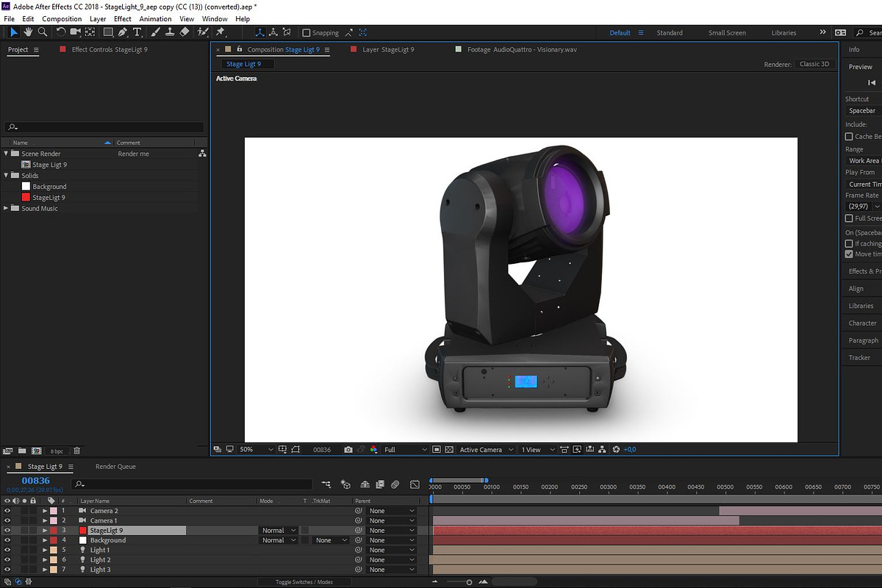Viewport: 882px width, 588px height.
Task: Open the 50% magnification dropdown
Action: pos(256,450)
